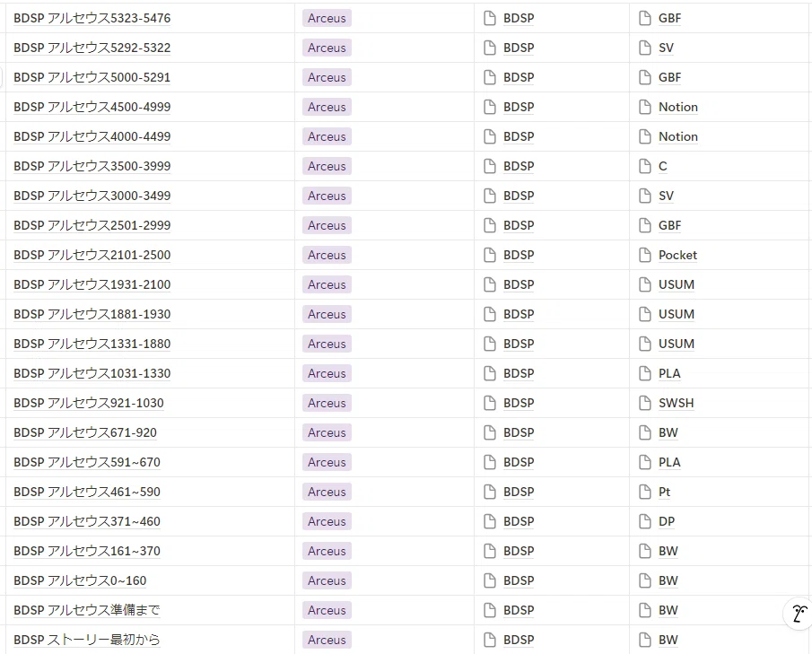This screenshot has height=654, width=812.
Task: Open the BDSP アルセウス5323-5476 page
Action: pyautogui.click(x=92, y=18)
